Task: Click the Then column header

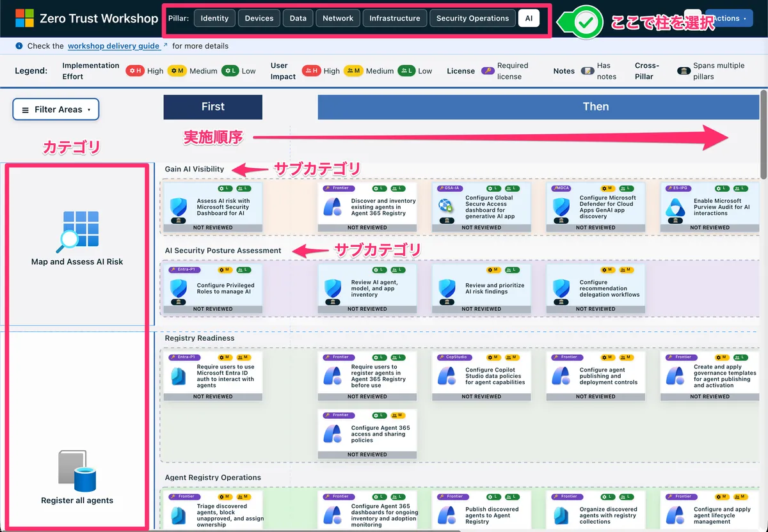Action: click(x=538, y=107)
